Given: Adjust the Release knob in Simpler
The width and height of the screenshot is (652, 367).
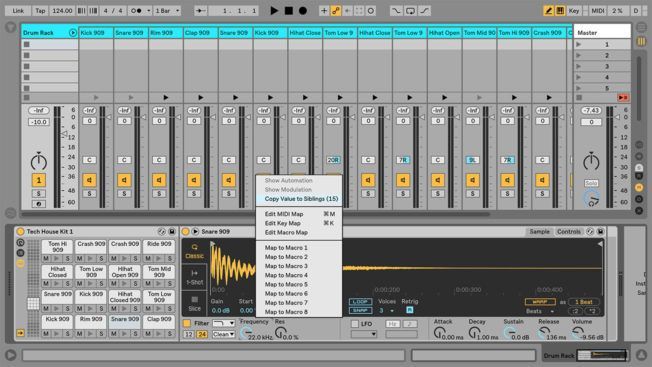Looking at the screenshot, I should click(x=543, y=332).
